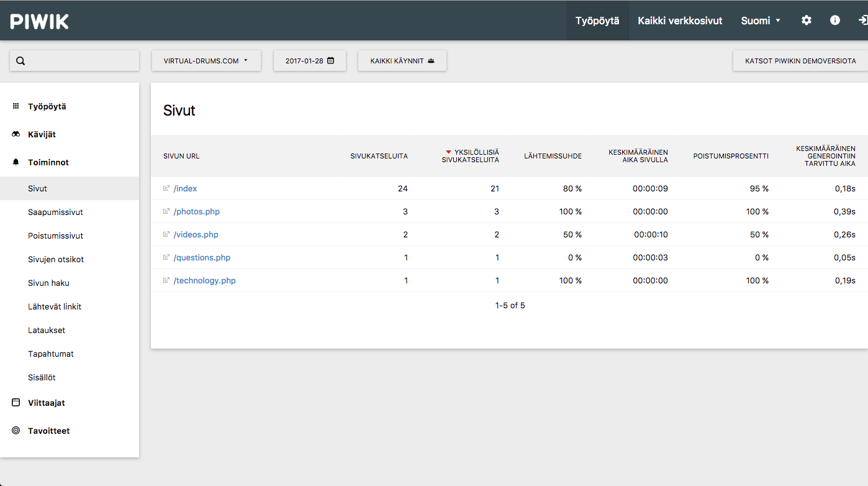The height and width of the screenshot is (486, 868).
Task: Click the PIWIK logo
Action: click(x=40, y=21)
